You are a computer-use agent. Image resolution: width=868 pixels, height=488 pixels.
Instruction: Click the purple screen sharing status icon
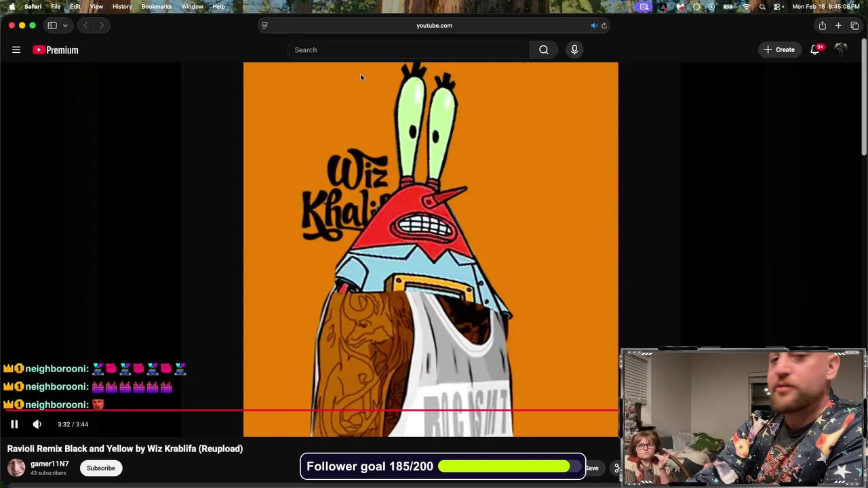[x=644, y=7]
